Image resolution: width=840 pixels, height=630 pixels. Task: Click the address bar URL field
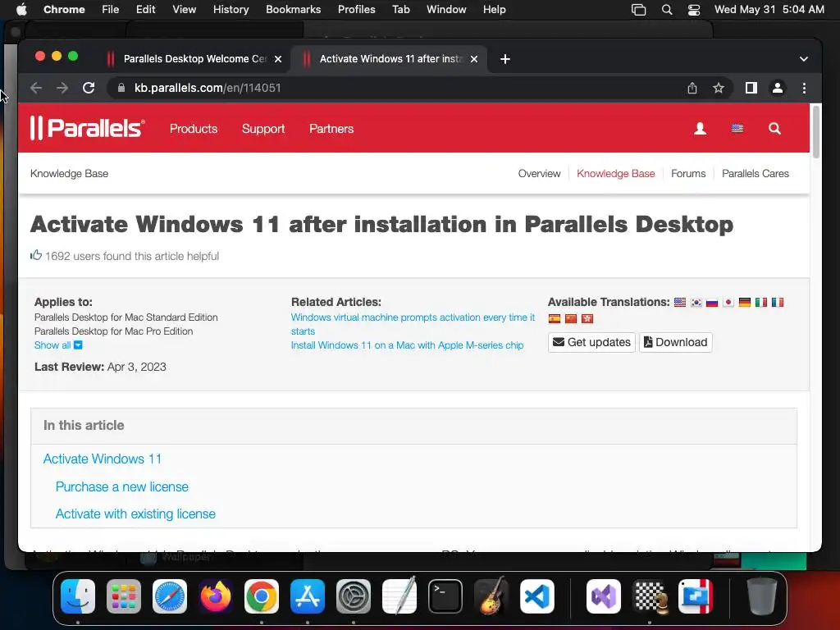coord(396,88)
